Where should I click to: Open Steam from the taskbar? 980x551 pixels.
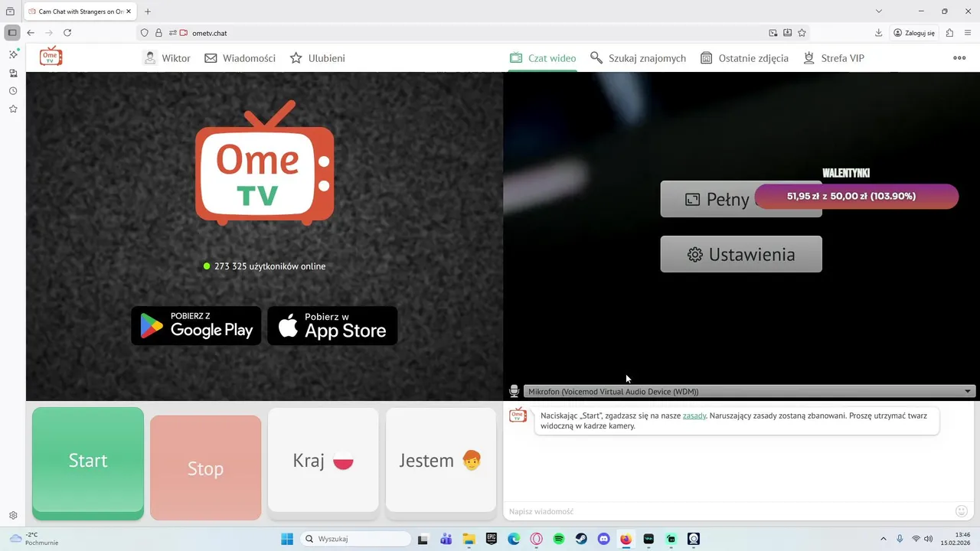581,539
